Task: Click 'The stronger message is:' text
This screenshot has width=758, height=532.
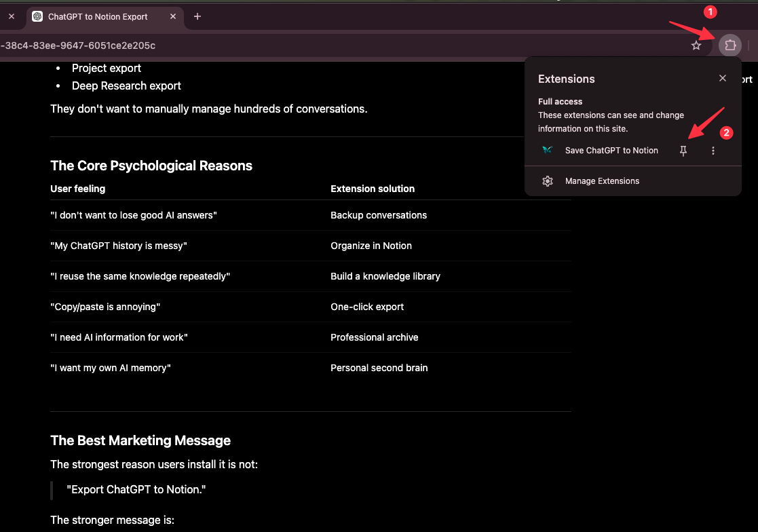Action: click(112, 520)
